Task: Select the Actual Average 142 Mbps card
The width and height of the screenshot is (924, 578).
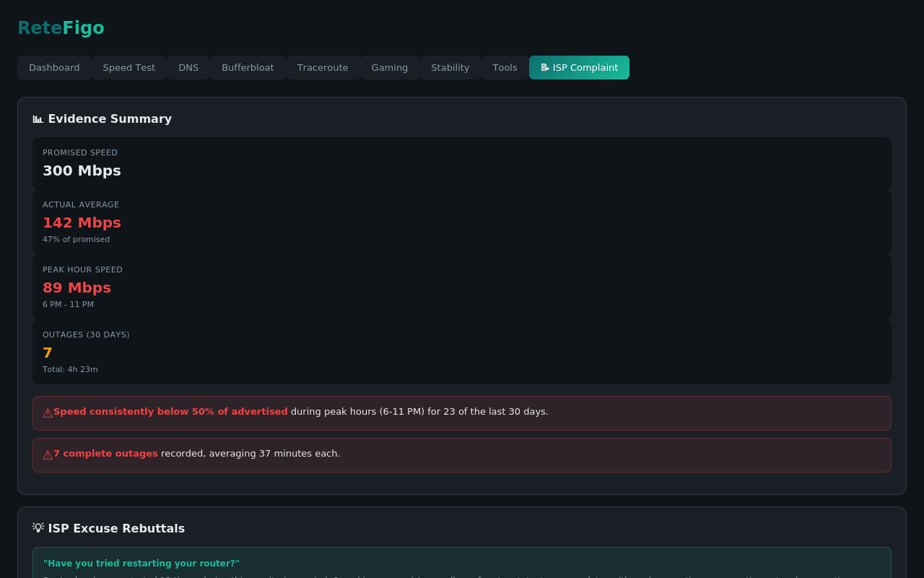Action: [462, 220]
